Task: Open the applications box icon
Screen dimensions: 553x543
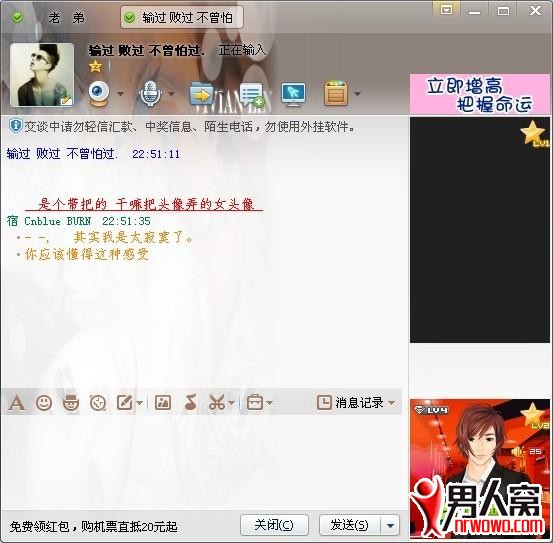Action: 336,93
